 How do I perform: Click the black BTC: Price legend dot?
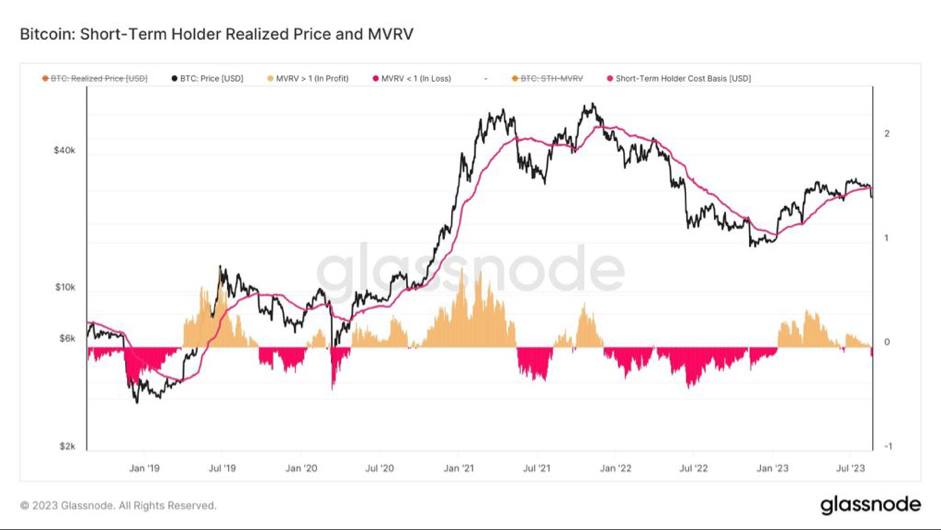tap(175, 78)
